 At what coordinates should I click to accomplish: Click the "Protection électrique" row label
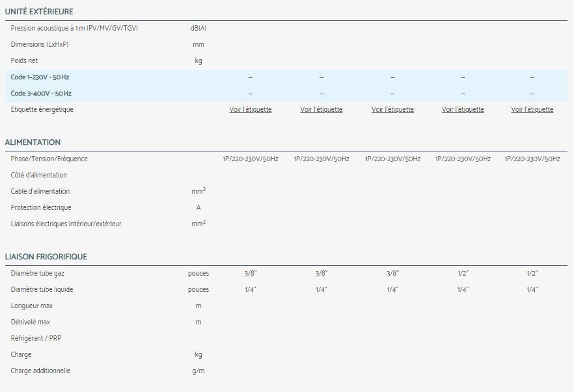pyautogui.click(x=41, y=207)
